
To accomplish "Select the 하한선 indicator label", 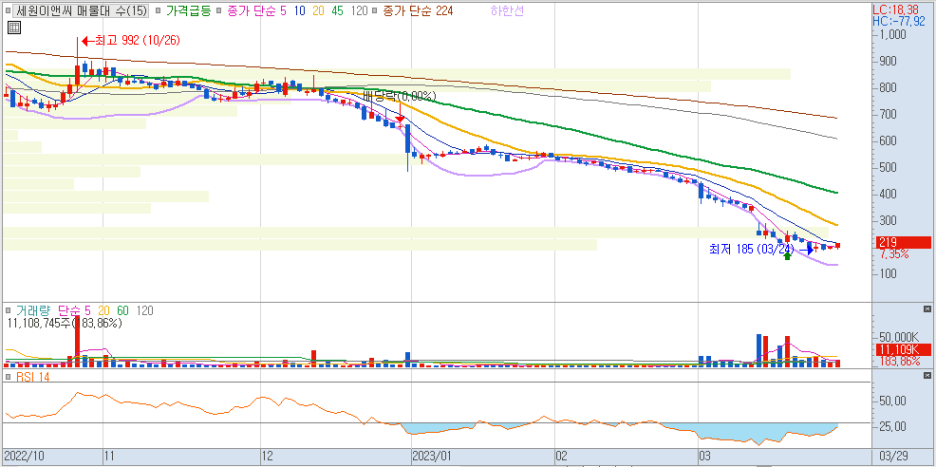I will (x=507, y=11).
